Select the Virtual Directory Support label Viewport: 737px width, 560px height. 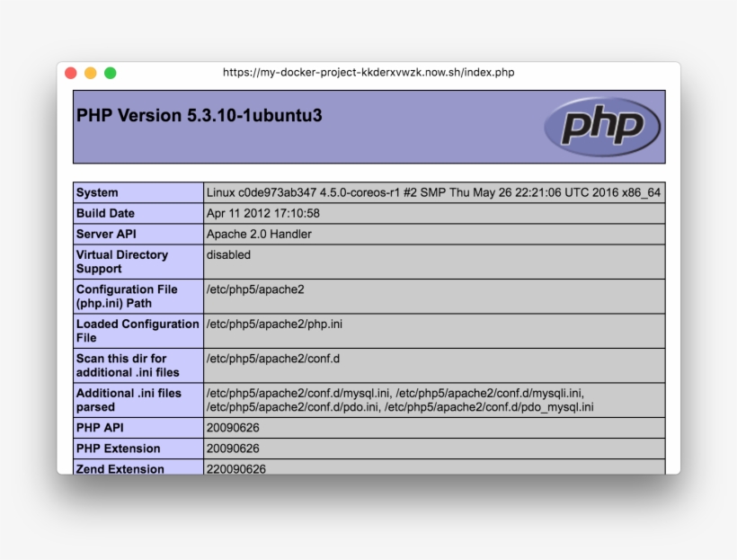[121, 262]
